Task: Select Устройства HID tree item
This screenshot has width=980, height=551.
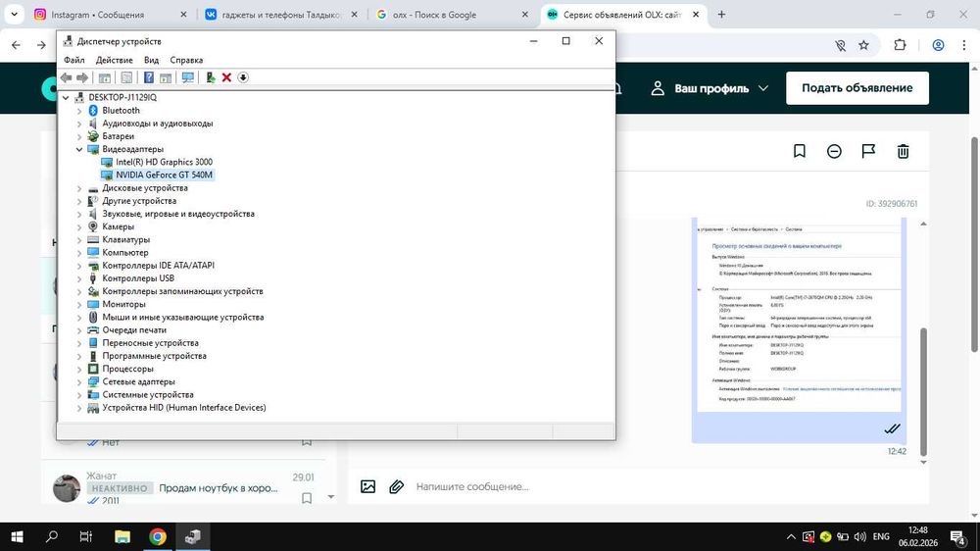Action: [184, 408]
